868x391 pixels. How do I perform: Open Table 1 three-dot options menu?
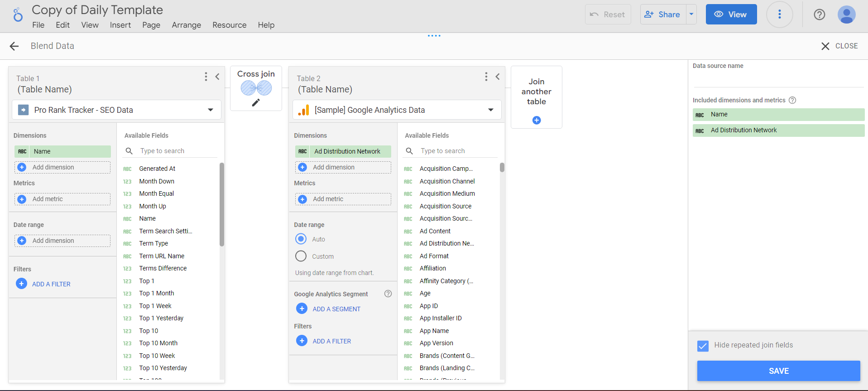206,77
